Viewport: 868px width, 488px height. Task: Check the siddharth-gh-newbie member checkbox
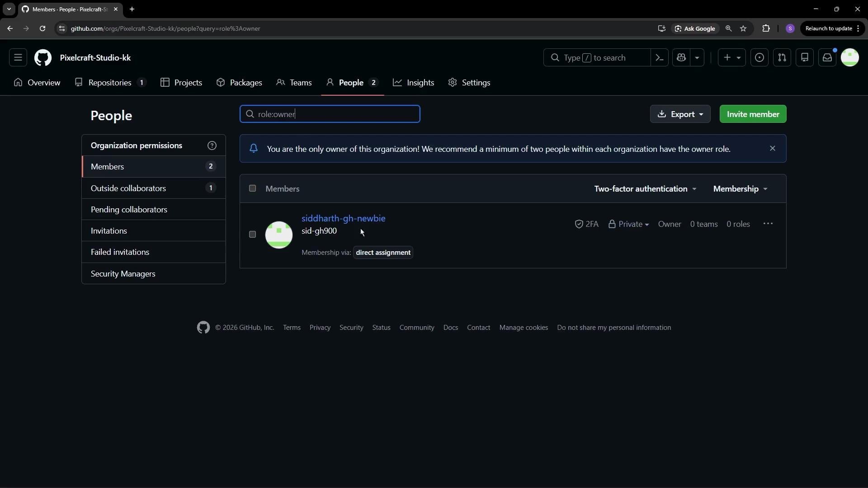[252, 234]
